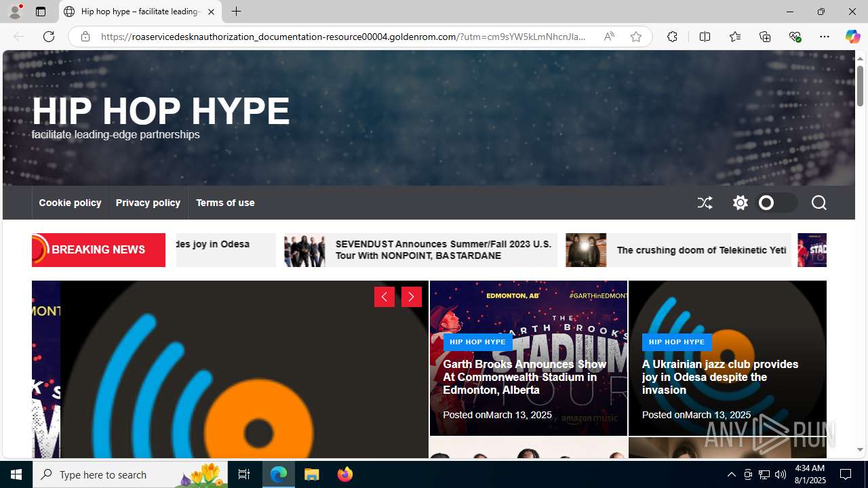
Task: Open the network tray icon
Action: [x=764, y=474]
